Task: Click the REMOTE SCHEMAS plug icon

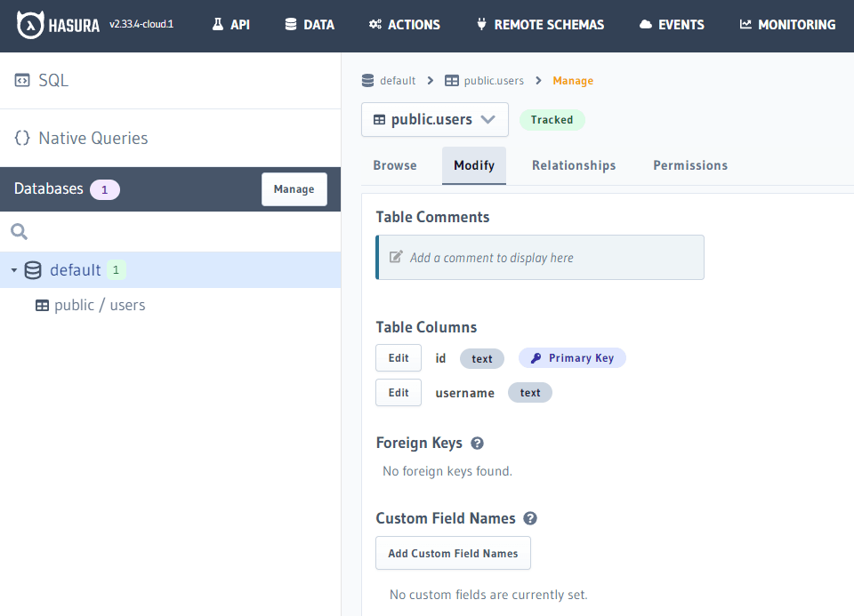Action: pyautogui.click(x=481, y=25)
